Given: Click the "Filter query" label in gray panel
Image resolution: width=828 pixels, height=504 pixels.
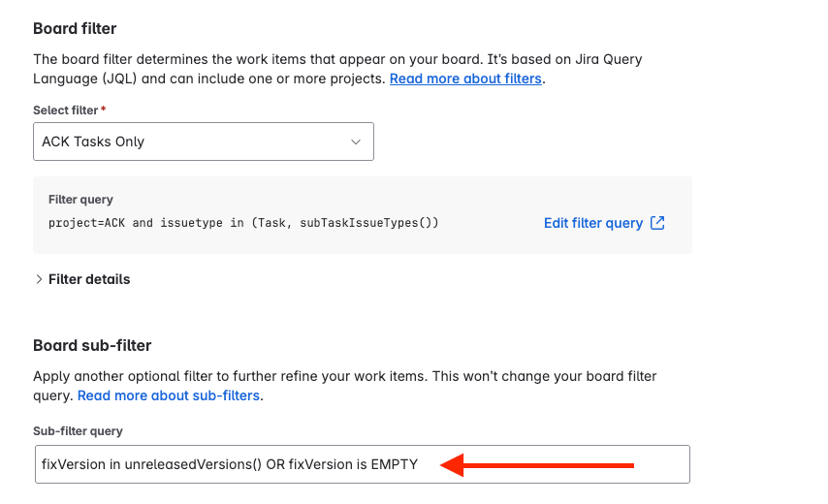Looking at the screenshot, I should [x=80, y=200].
